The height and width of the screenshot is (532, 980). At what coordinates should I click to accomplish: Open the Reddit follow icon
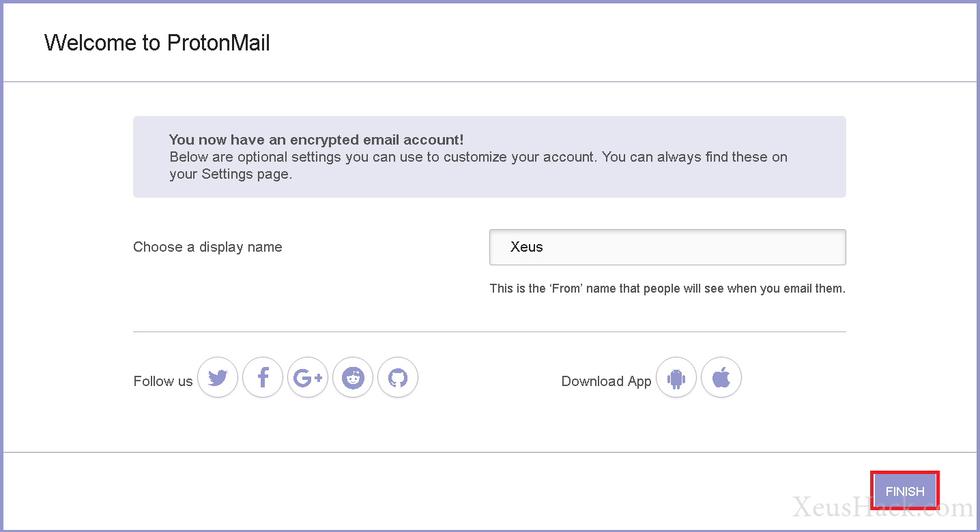pyautogui.click(x=353, y=377)
